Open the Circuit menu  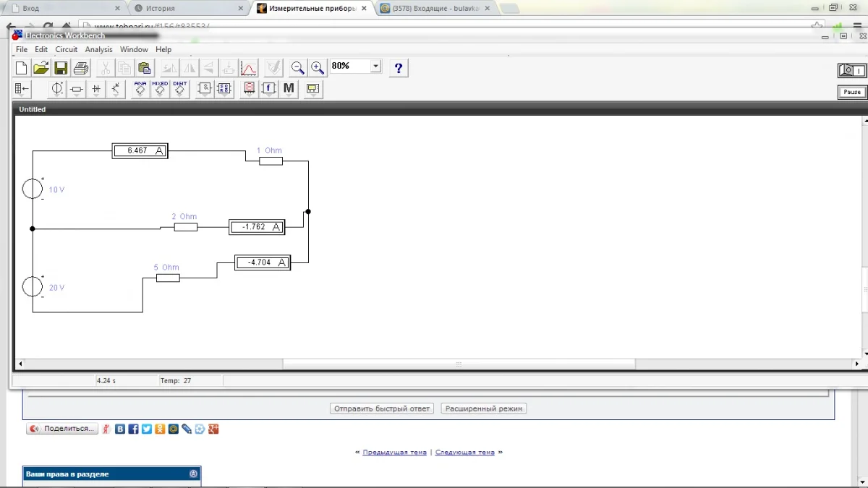click(x=66, y=49)
